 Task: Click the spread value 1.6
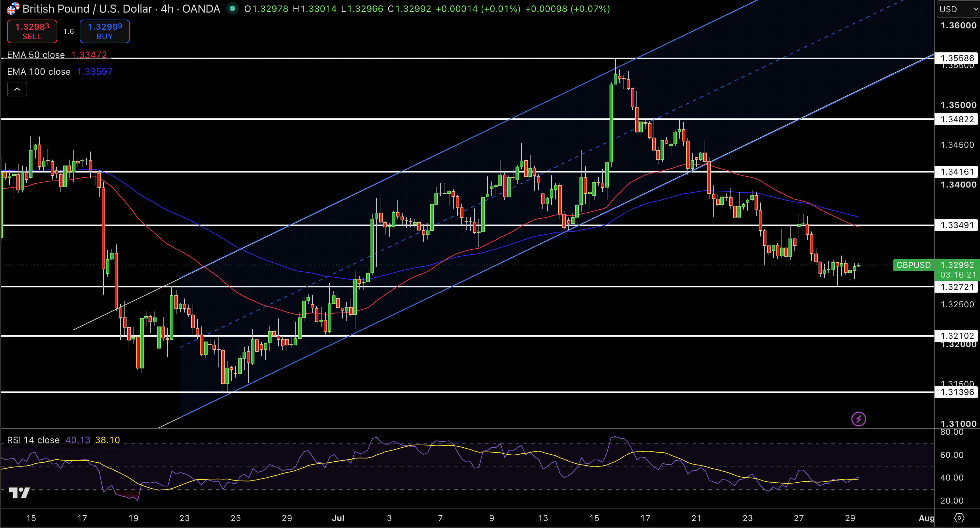[69, 31]
